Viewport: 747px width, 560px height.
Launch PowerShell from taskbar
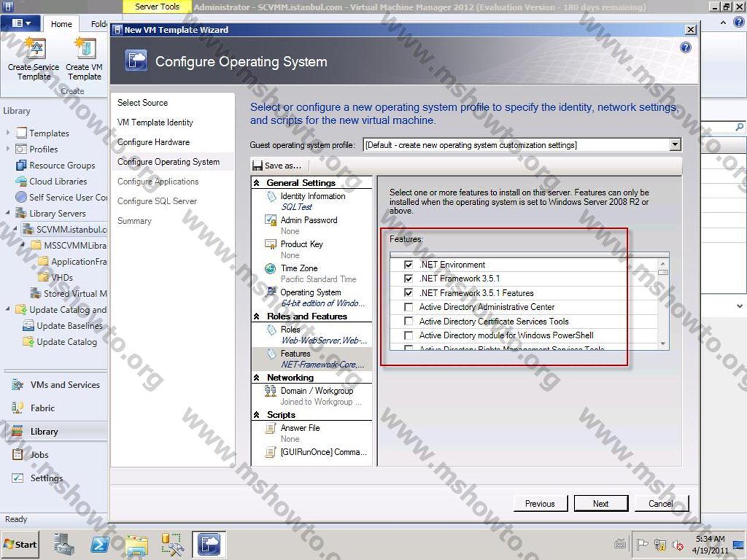100,544
